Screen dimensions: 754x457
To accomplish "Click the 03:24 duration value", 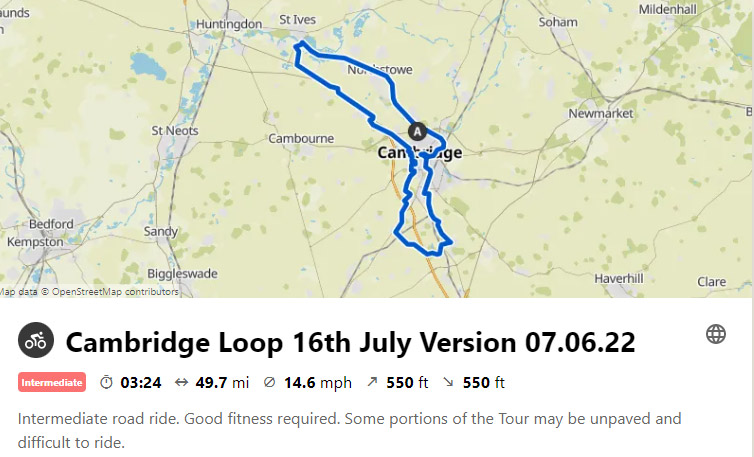I will 141,382.
